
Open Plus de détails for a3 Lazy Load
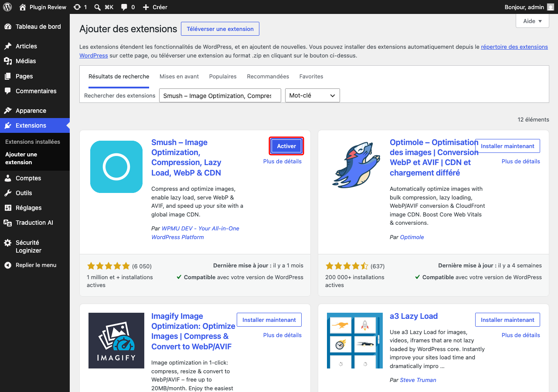click(521, 335)
